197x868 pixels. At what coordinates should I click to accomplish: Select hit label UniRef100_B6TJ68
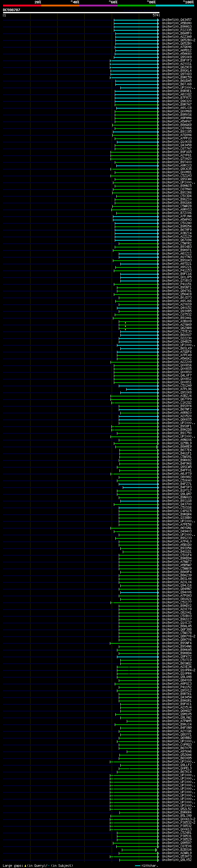176,84
